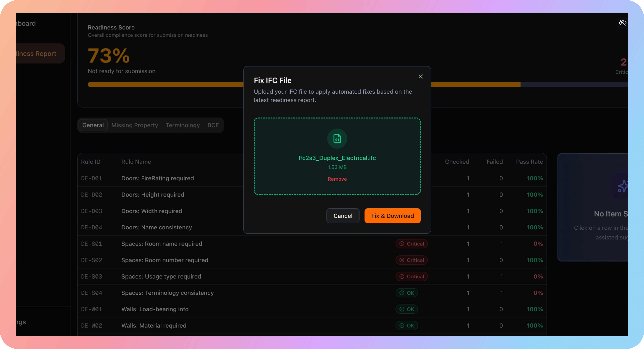The height and width of the screenshot is (349, 644).
Task: Click OK badge for DE-W02
Action: [407, 326]
